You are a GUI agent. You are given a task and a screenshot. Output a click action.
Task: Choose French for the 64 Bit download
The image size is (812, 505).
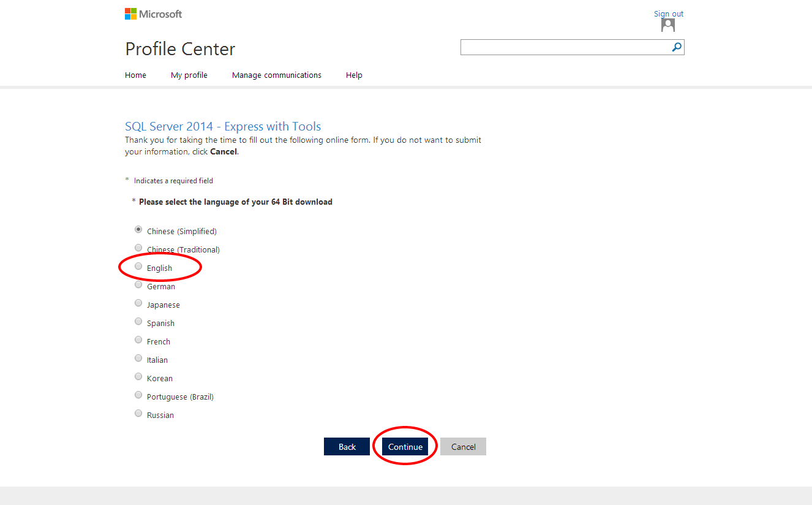(138, 340)
